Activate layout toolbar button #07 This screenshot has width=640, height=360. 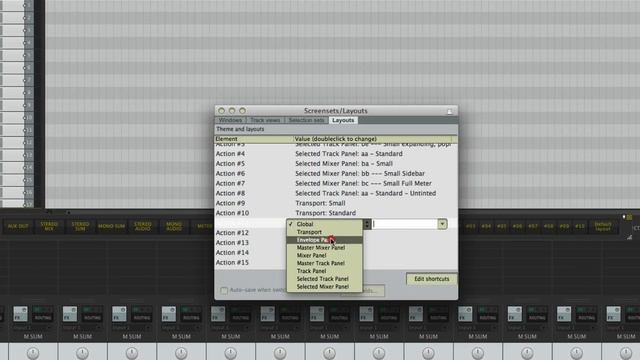coord(533,226)
